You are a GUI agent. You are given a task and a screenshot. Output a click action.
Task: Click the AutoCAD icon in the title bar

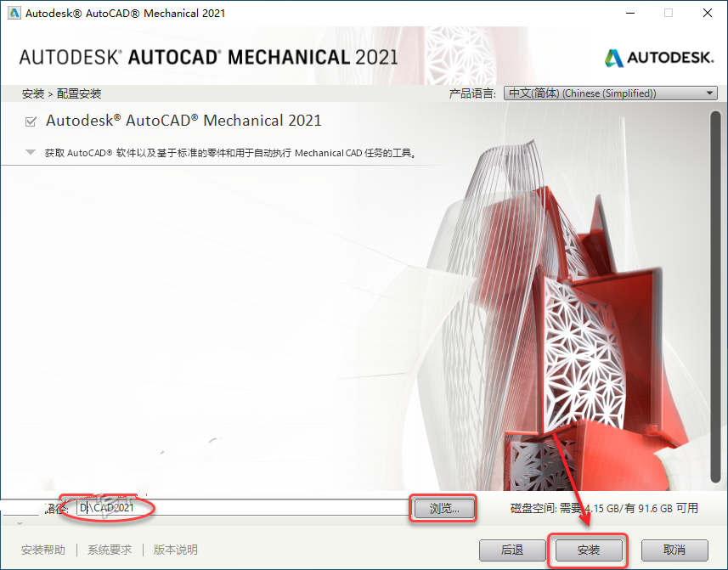pyautogui.click(x=14, y=13)
